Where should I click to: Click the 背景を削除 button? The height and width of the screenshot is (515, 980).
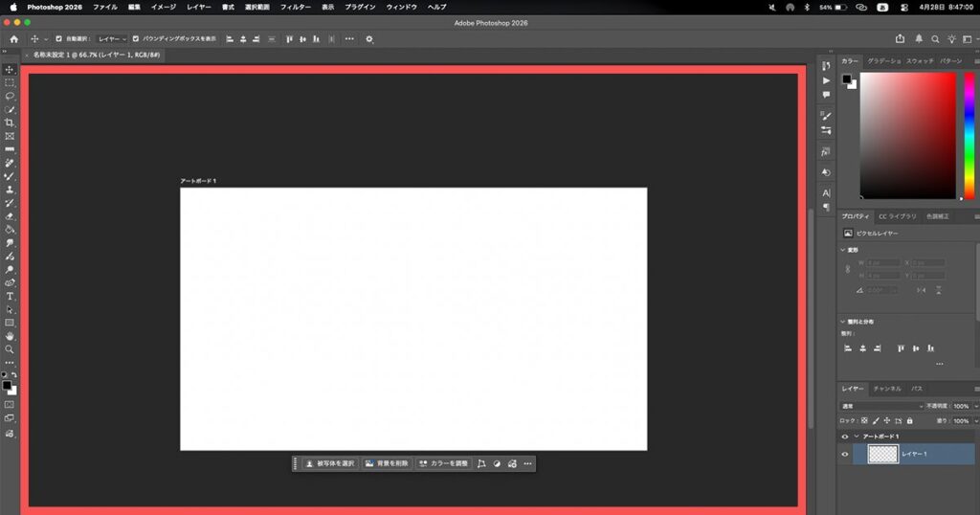click(387, 463)
